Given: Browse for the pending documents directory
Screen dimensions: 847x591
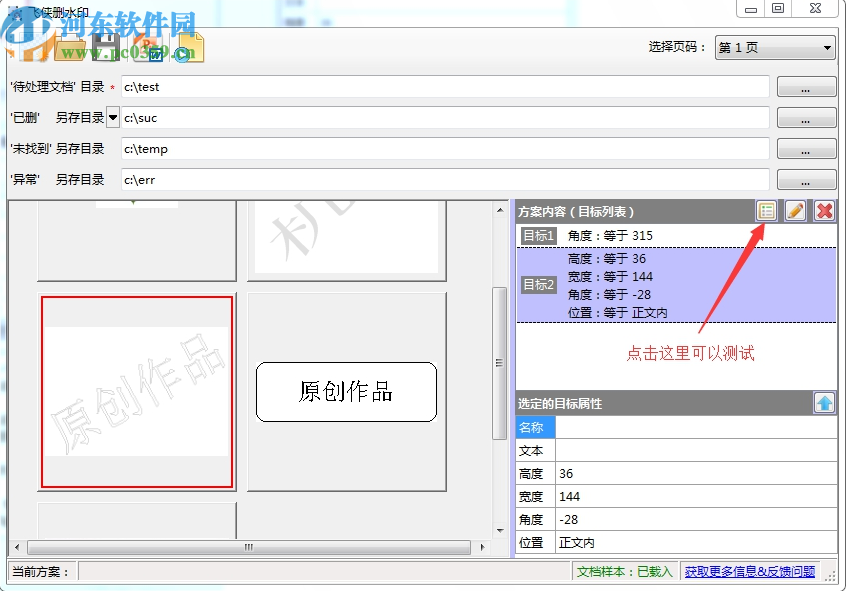Looking at the screenshot, I should pos(806,87).
